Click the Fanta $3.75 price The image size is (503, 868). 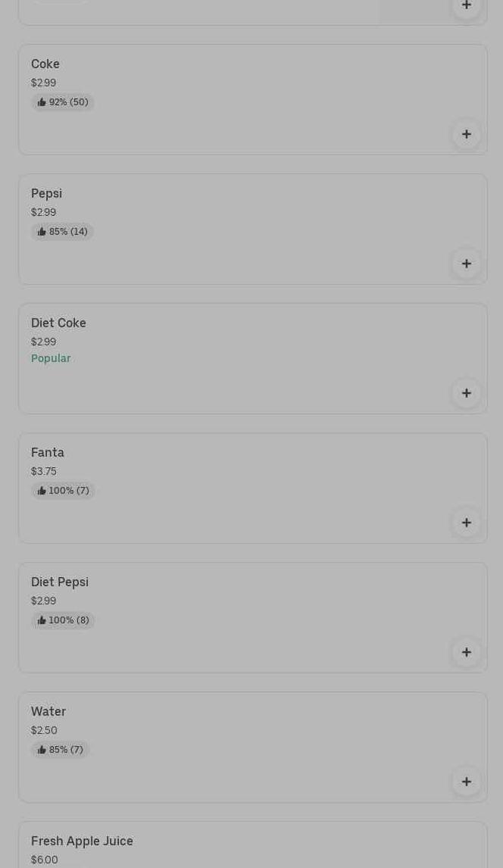(44, 471)
